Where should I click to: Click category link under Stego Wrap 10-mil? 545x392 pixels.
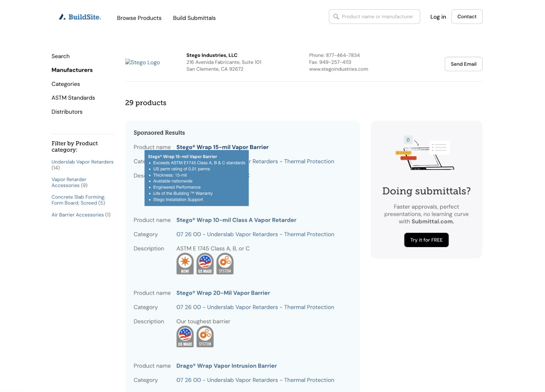tap(255, 234)
